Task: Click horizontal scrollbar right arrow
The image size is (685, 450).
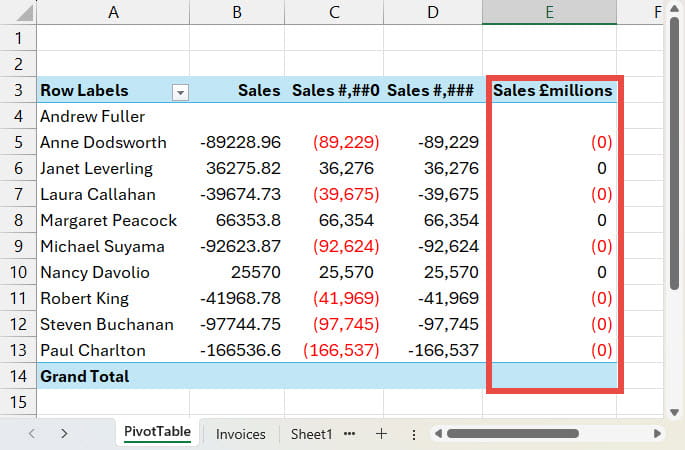Action: [657, 433]
